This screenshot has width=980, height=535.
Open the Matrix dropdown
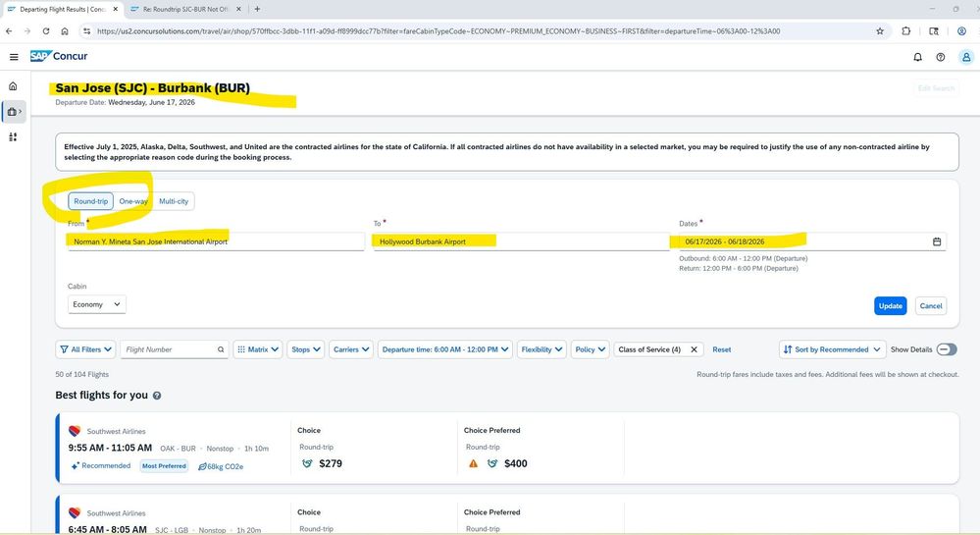[258, 349]
